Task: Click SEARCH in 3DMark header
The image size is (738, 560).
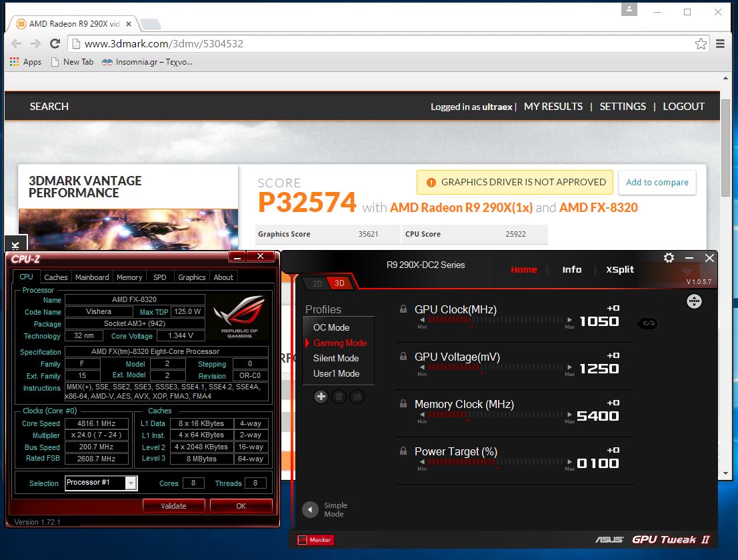Action: 49,107
